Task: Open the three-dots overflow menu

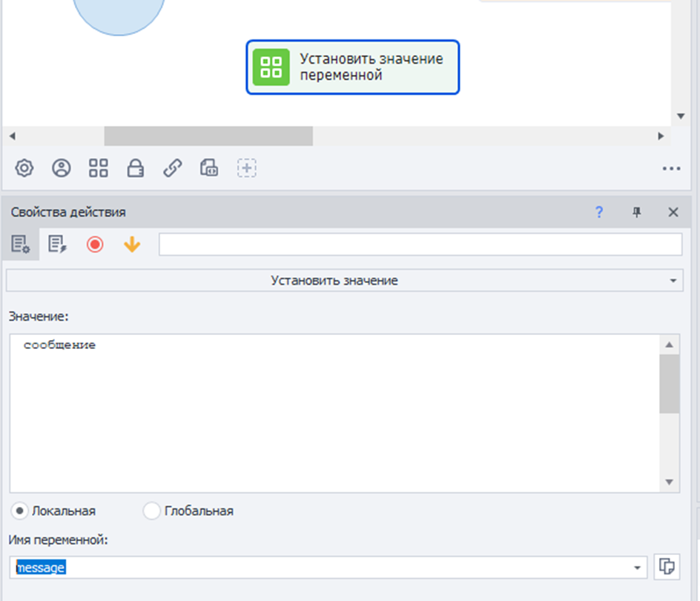Action: click(x=671, y=169)
